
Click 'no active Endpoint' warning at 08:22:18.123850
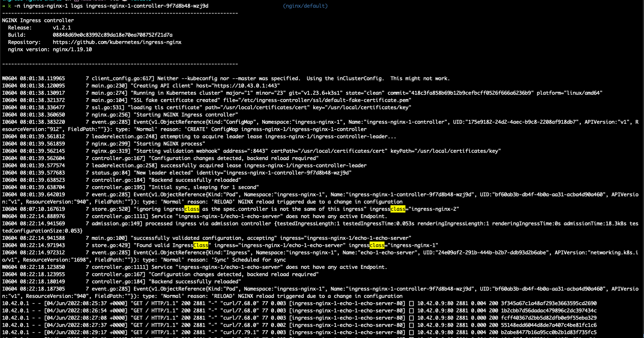(270, 267)
